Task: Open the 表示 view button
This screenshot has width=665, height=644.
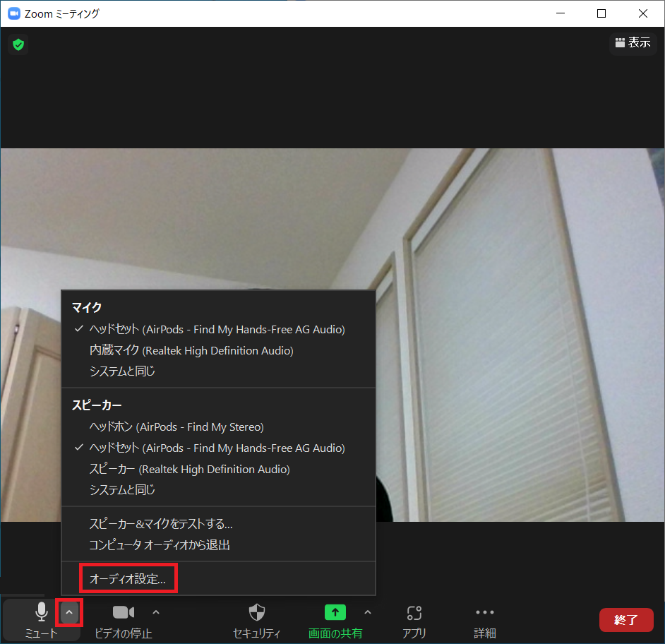Action: click(x=633, y=42)
